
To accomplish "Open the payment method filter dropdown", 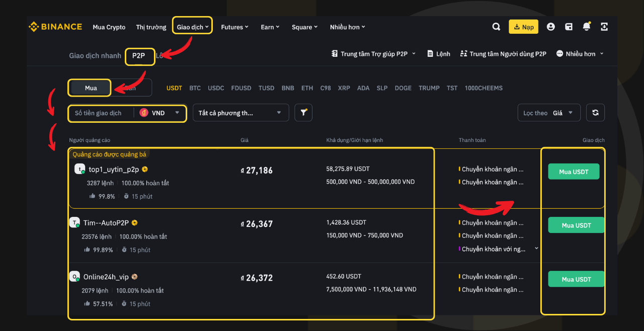I will tap(240, 113).
